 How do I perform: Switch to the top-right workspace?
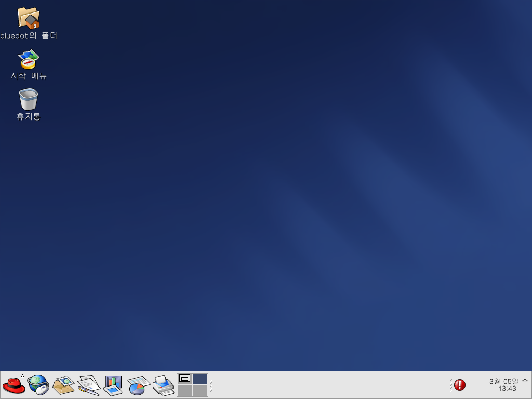pyautogui.click(x=200, y=379)
